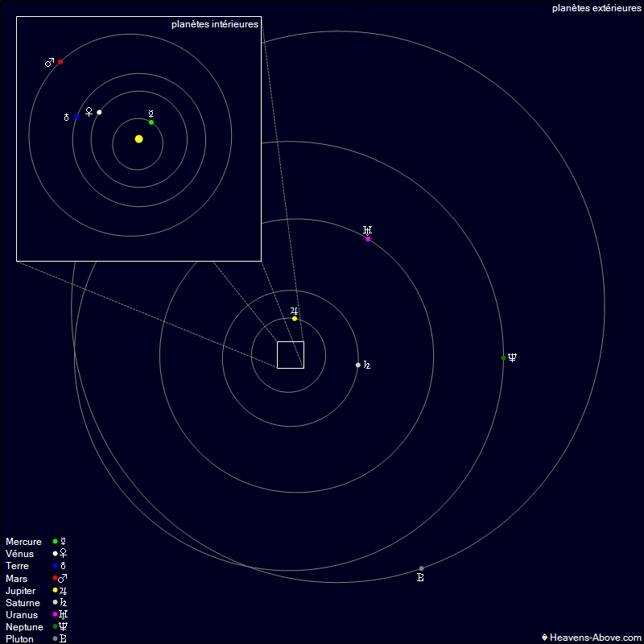This screenshot has width=644, height=644.
Task: Click the Jupiter symbol above the yellow dot
Action: click(294, 311)
